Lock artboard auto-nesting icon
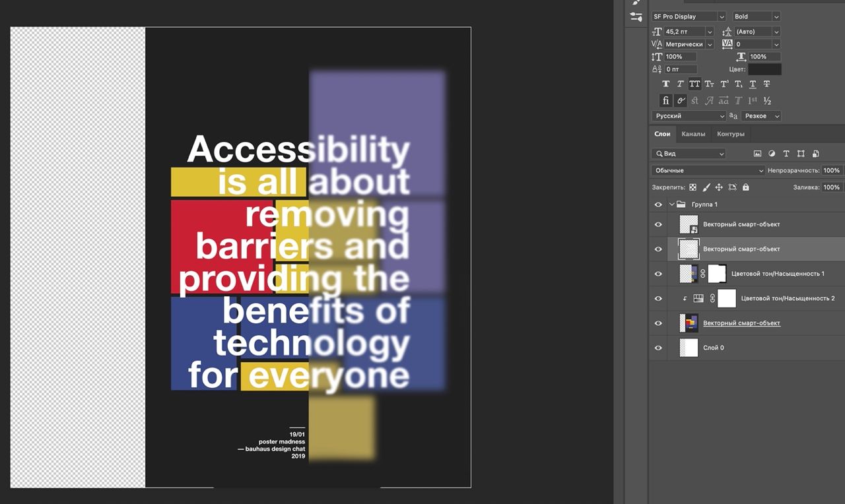The width and height of the screenshot is (845, 504). [x=732, y=187]
